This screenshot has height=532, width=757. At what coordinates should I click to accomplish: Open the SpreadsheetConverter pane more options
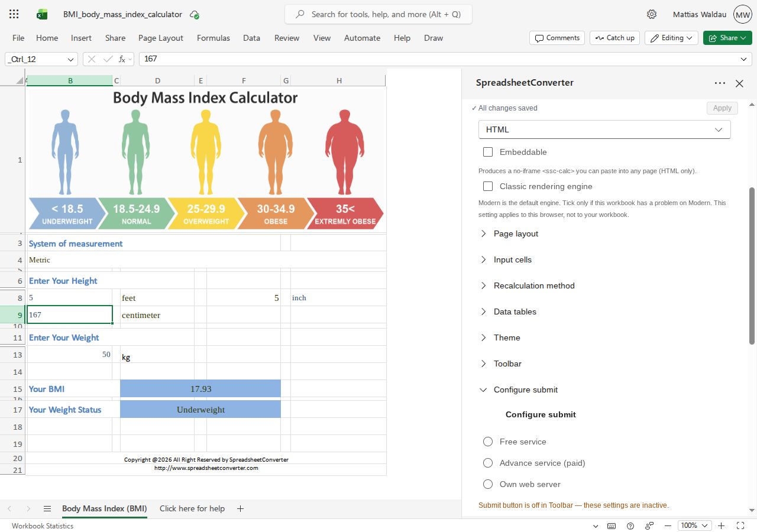click(720, 83)
